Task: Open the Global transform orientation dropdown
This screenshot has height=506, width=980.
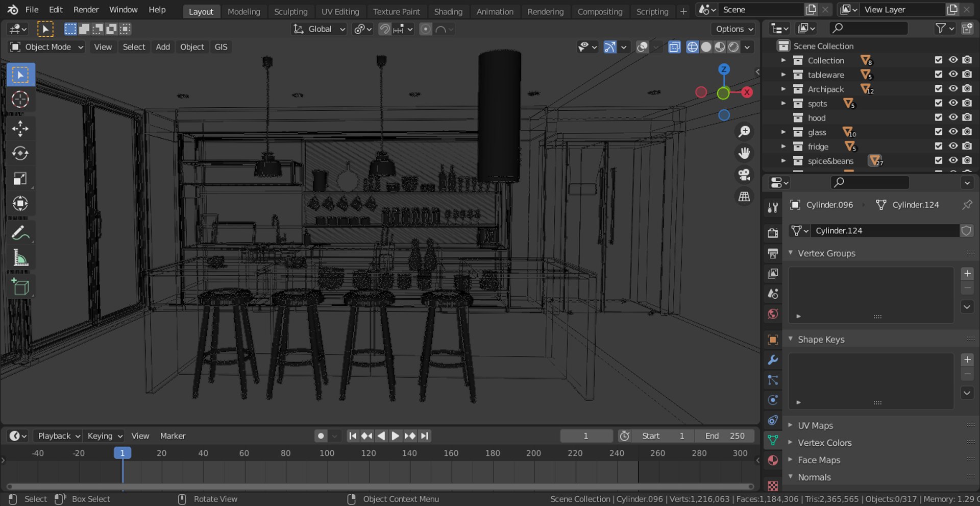Action: tap(319, 29)
